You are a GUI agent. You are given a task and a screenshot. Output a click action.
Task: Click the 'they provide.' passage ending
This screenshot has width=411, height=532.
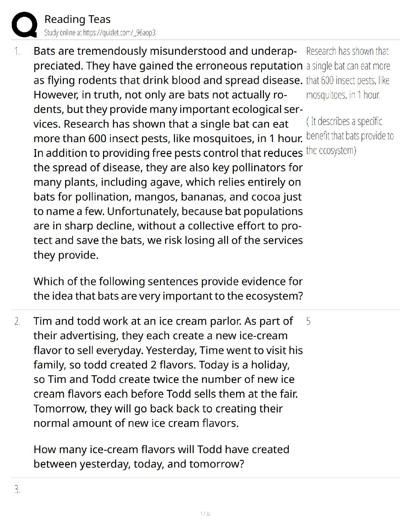pos(66,255)
